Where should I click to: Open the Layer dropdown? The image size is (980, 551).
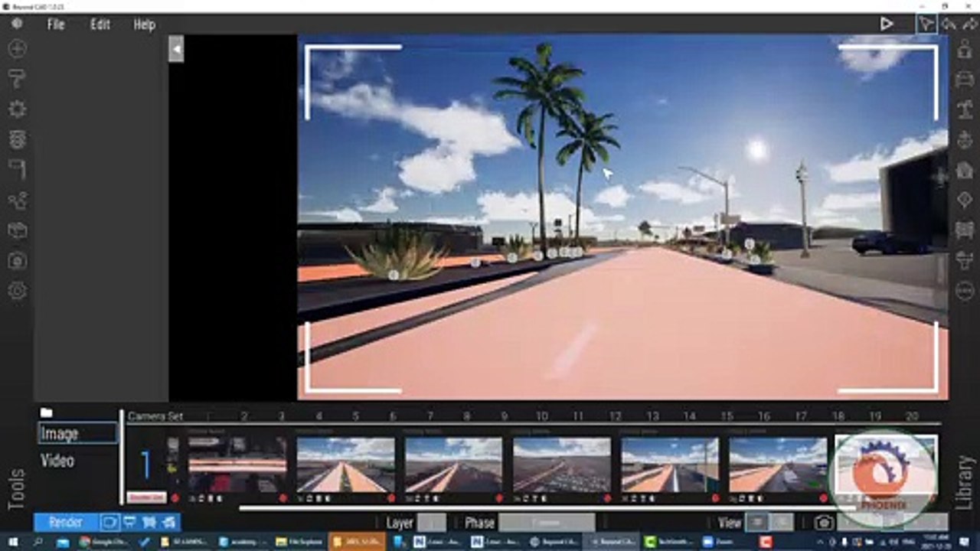(431, 523)
